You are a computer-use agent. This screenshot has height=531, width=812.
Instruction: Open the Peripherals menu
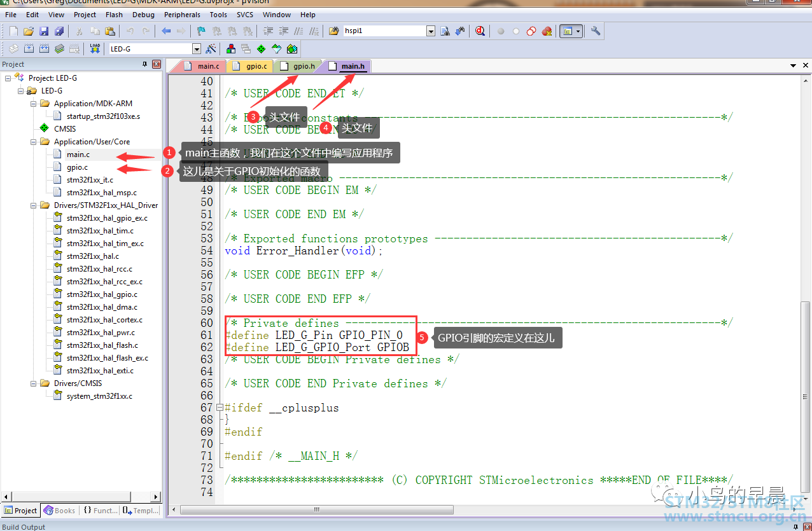tap(182, 14)
